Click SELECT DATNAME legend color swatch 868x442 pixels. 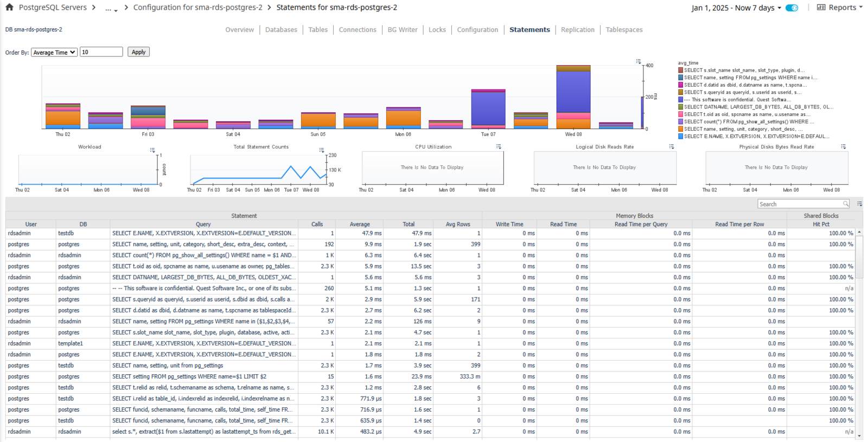point(681,107)
